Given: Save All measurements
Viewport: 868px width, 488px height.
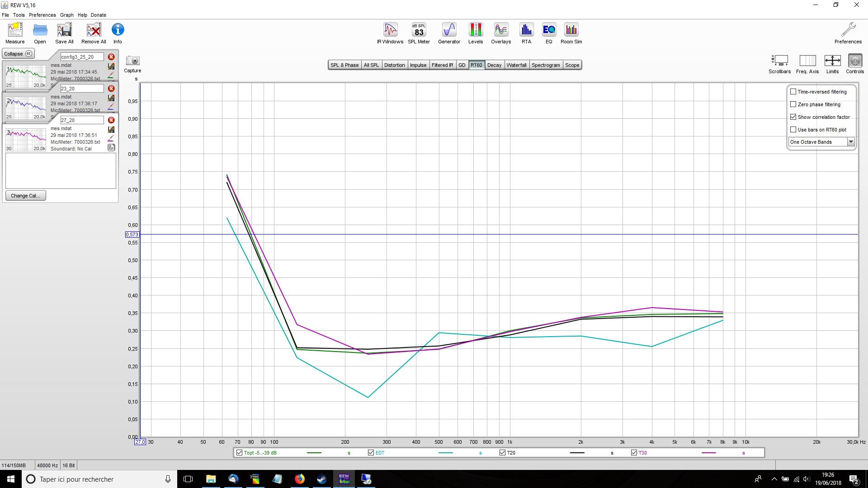Looking at the screenshot, I should pyautogui.click(x=64, y=33).
